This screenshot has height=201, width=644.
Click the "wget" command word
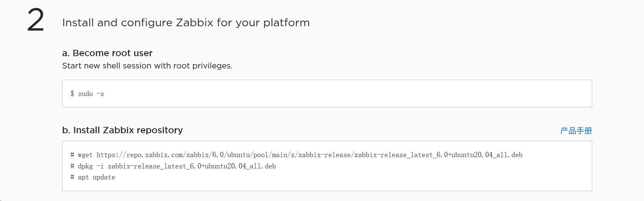pos(85,155)
